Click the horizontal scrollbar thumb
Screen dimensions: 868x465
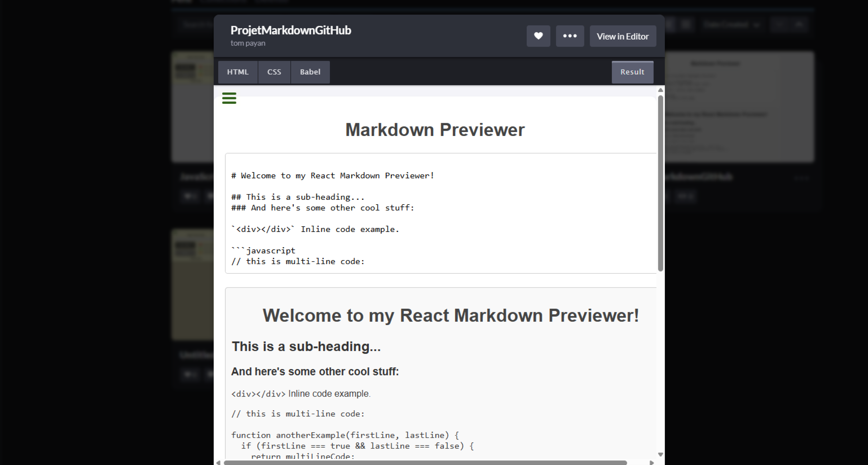click(425, 462)
